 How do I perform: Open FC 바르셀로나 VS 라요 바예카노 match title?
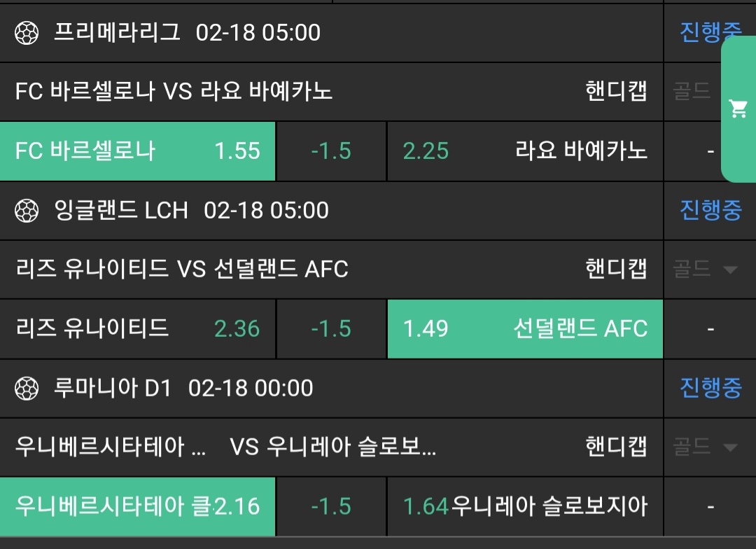(x=174, y=91)
